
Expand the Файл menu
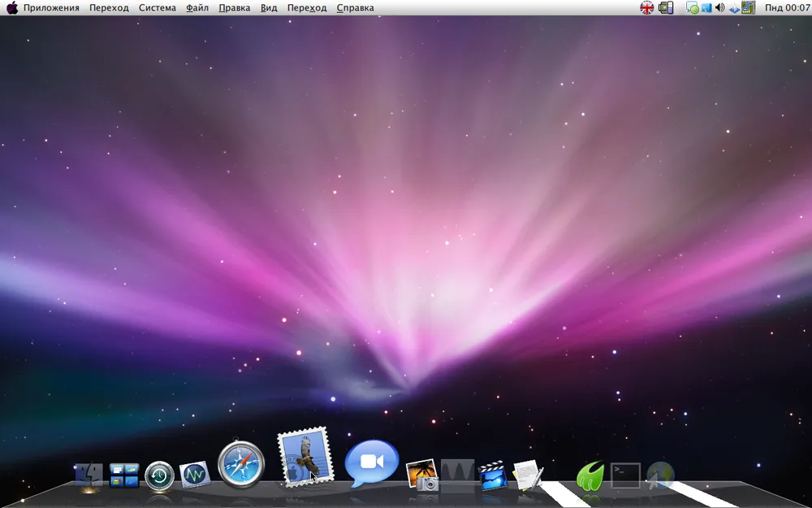[x=197, y=7]
